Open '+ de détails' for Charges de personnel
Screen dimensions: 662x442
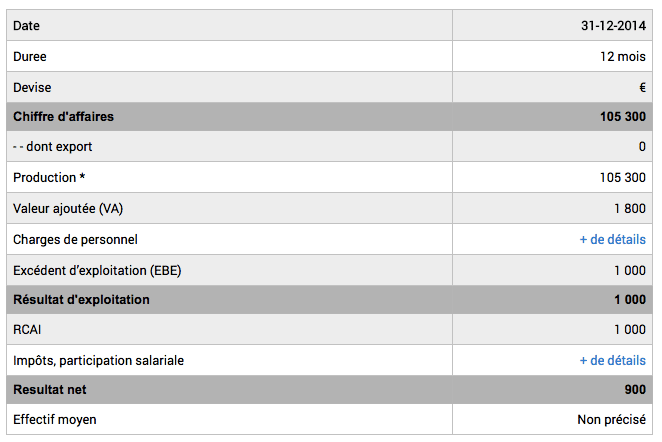click(612, 239)
